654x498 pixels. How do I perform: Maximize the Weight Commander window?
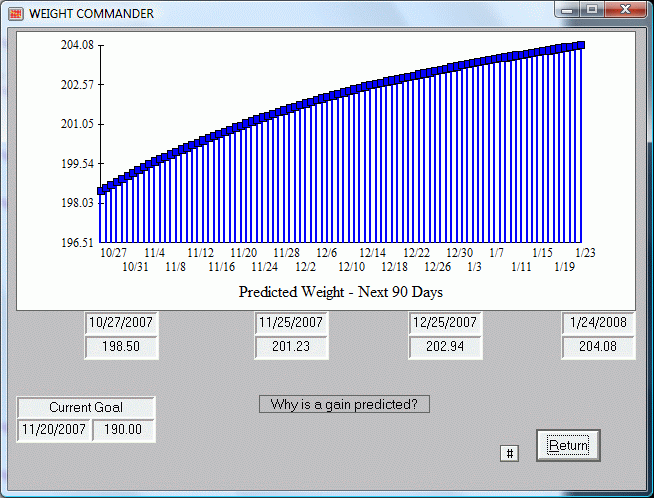coord(593,11)
